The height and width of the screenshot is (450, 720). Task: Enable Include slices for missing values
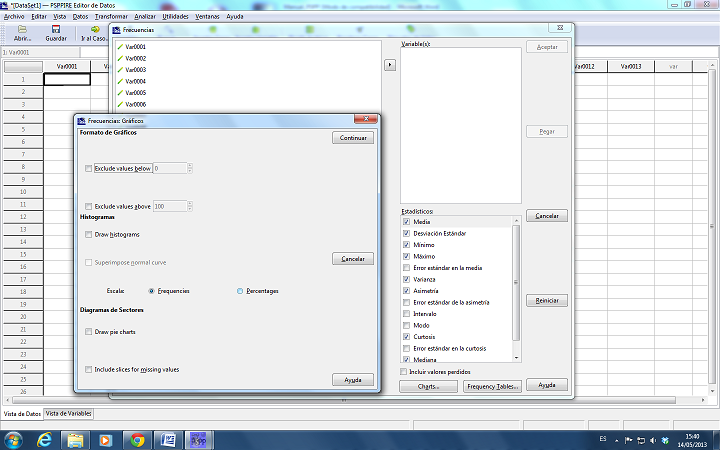point(89,369)
